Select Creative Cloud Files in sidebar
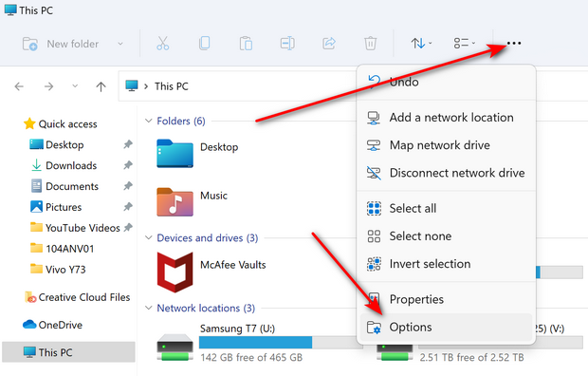 click(x=77, y=297)
